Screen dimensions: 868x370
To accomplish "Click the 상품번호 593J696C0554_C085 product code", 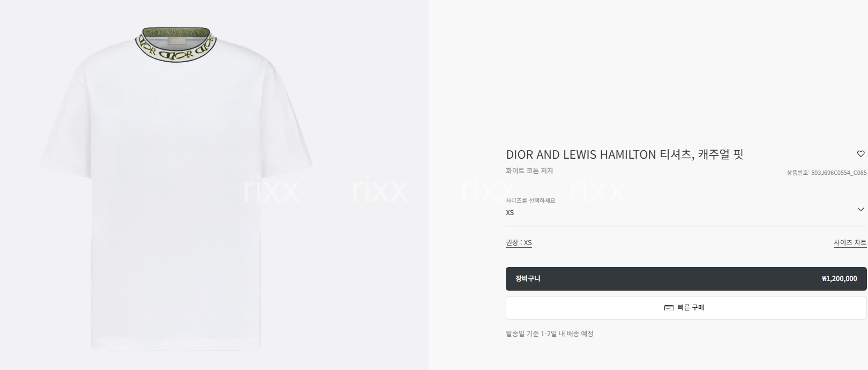I will click(x=826, y=173).
